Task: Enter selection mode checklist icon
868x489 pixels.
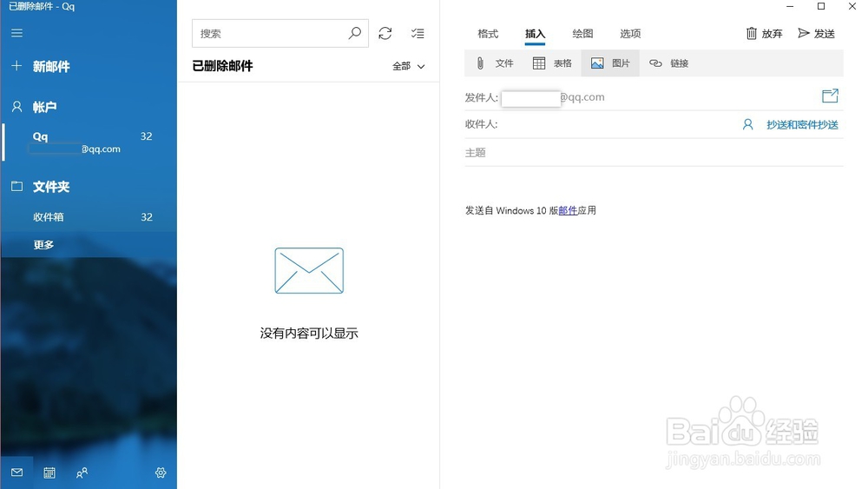Action: coord(418,33)
